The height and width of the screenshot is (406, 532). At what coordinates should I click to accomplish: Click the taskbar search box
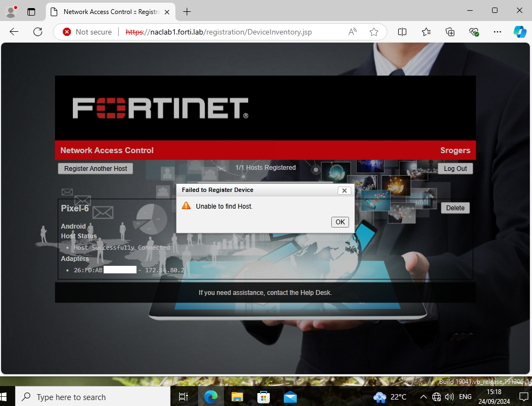(x=93, y=397)
